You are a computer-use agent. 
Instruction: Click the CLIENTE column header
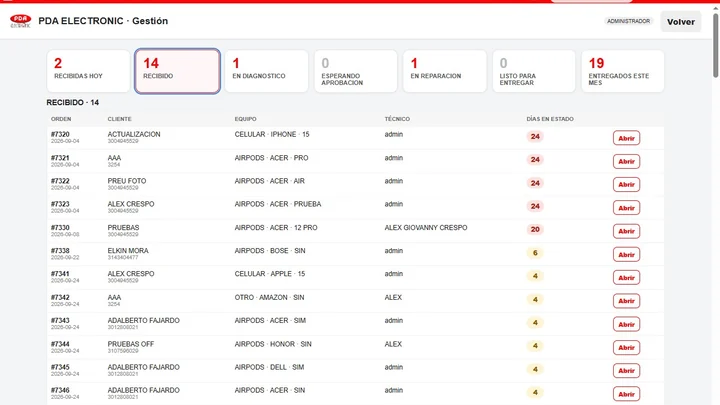[x=119, y=119]
